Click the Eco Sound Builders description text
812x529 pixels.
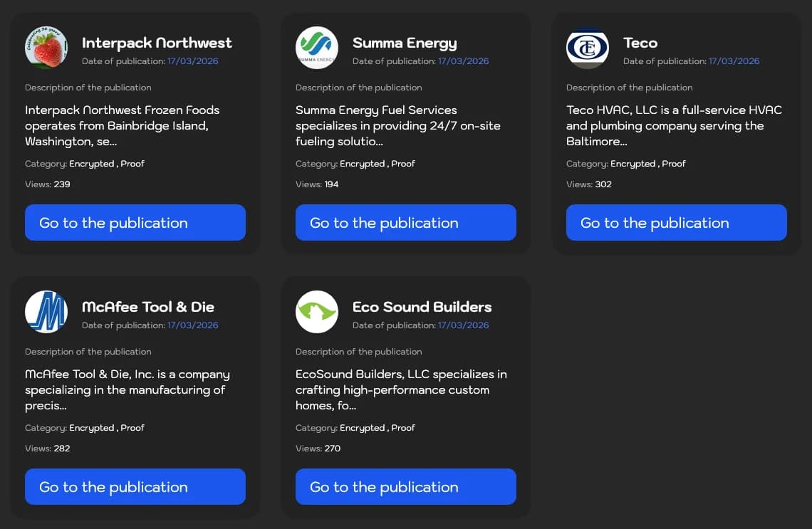tap(401, 389)
